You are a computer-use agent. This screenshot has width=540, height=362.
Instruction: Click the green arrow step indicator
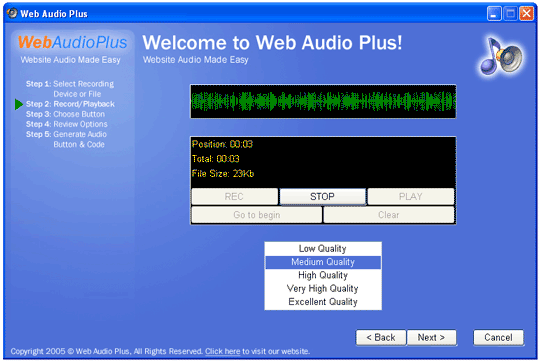click(19, 104)
